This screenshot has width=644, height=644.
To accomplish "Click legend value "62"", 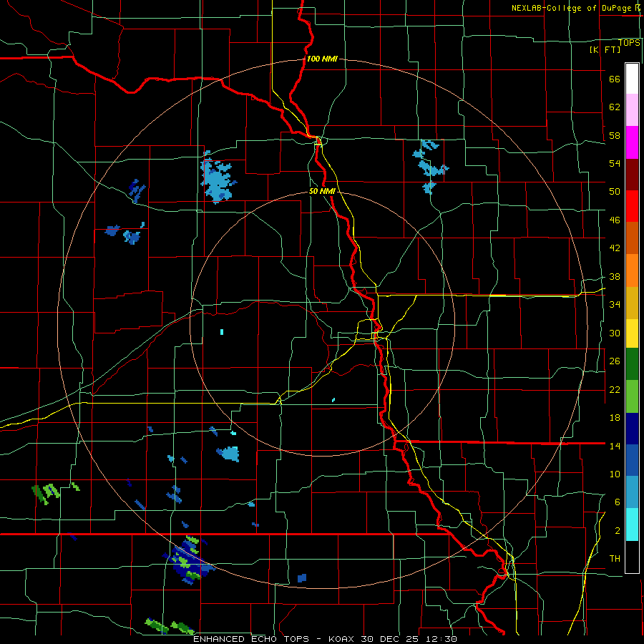I will 615,107.
